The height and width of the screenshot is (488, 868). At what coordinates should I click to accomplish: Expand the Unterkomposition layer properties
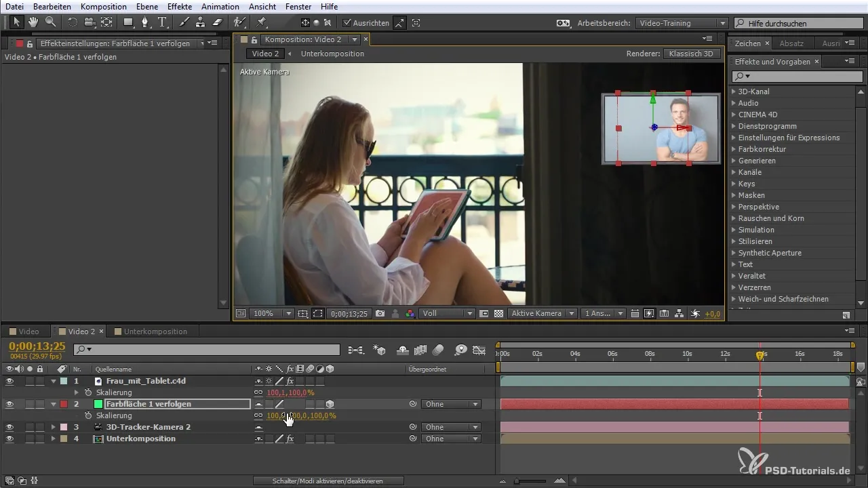[53, 439]
